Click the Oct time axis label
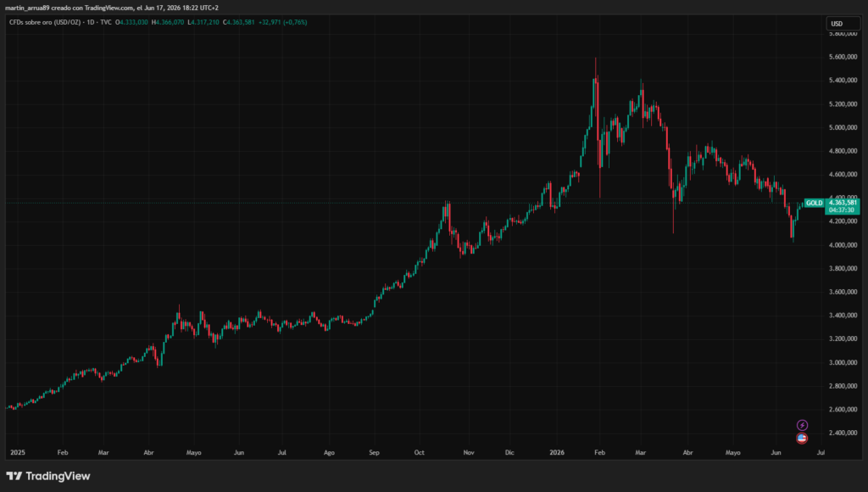Image resolution: width=868 pixels, height=492 pixels. click(419, 453)
